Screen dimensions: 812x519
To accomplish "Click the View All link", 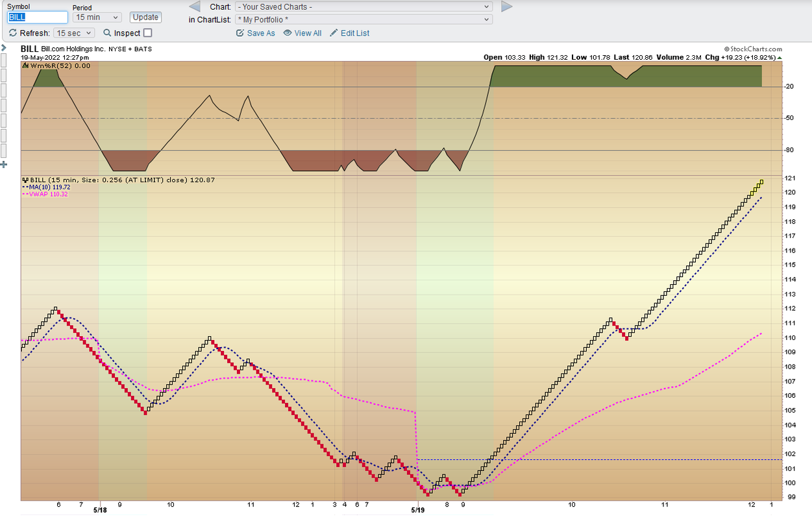I will click(x=308, y=33).
